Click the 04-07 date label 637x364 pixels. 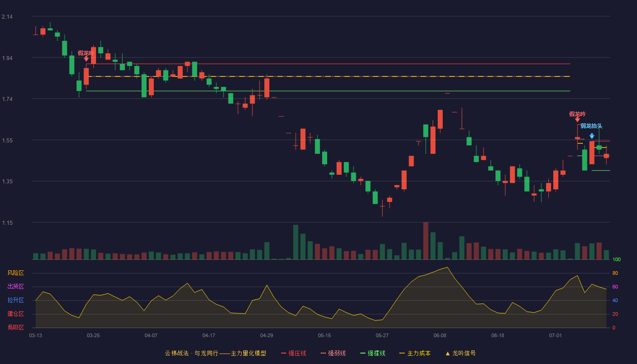click(151, 335)
